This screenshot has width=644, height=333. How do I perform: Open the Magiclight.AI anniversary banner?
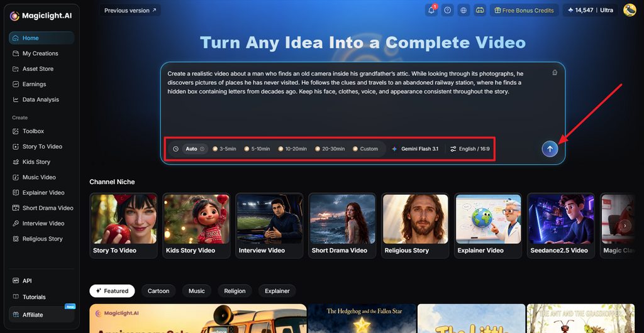[x=198, y=319]
